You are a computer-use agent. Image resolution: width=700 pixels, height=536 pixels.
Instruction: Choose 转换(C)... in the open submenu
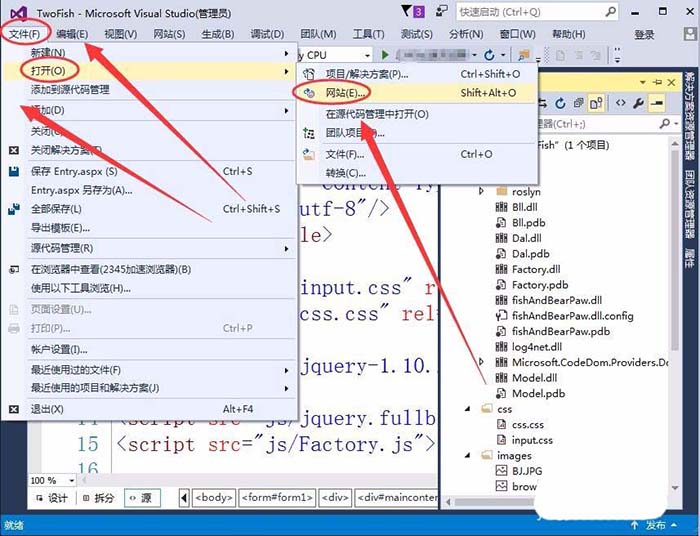[x=417, y=173]
